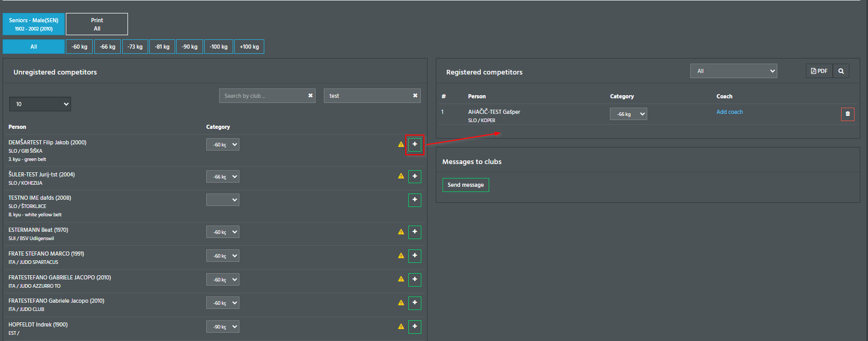This screenshot has width=868, height=341.
Task: Switch to +100 kg weight tab
Action: pos(249,47)
